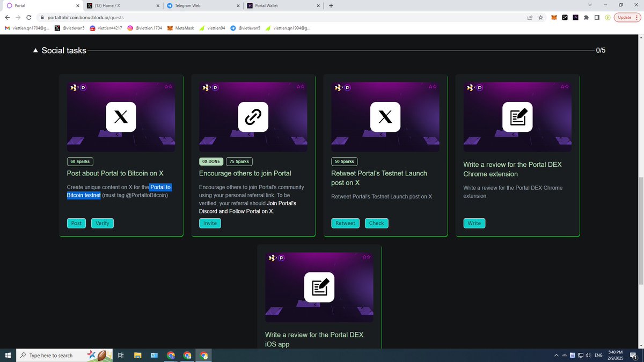Open a new browser tab

coord(331,6)
